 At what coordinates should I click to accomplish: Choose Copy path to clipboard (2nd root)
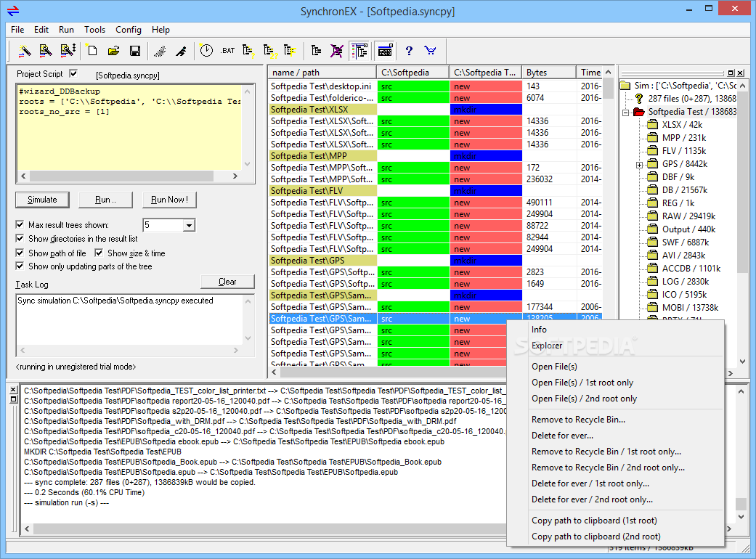pyautogui.click(x=616, y=536)
